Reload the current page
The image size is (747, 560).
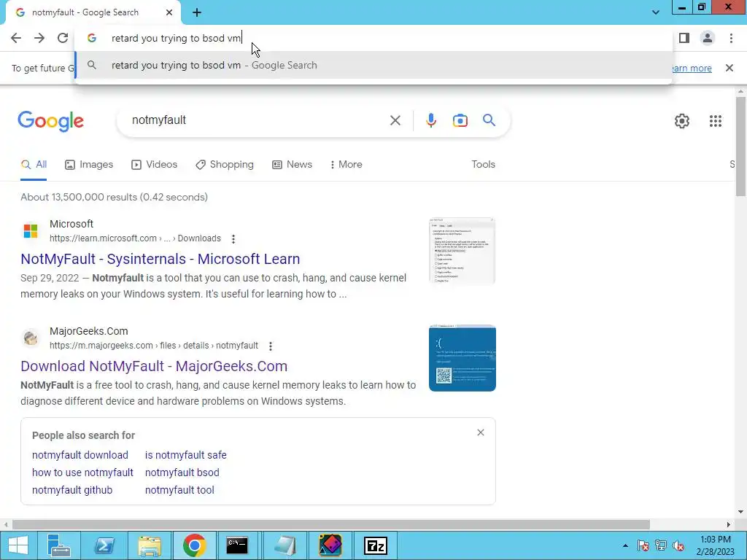click(63, 38)
